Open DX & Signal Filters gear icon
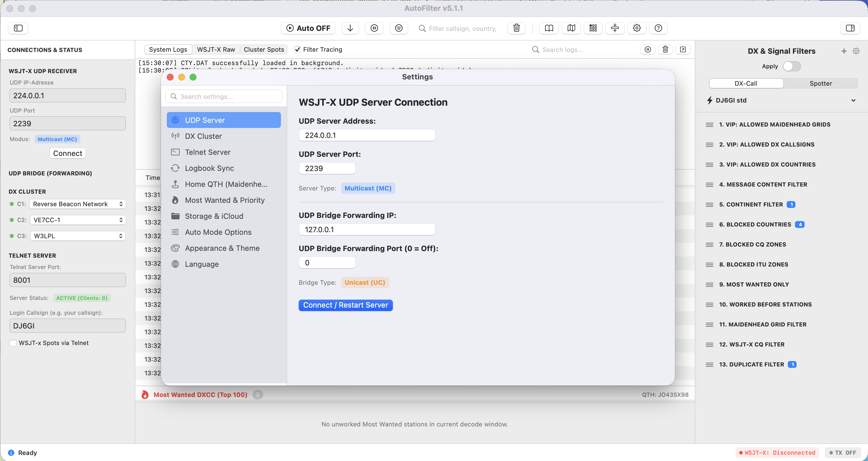 [x=856, y=51]
